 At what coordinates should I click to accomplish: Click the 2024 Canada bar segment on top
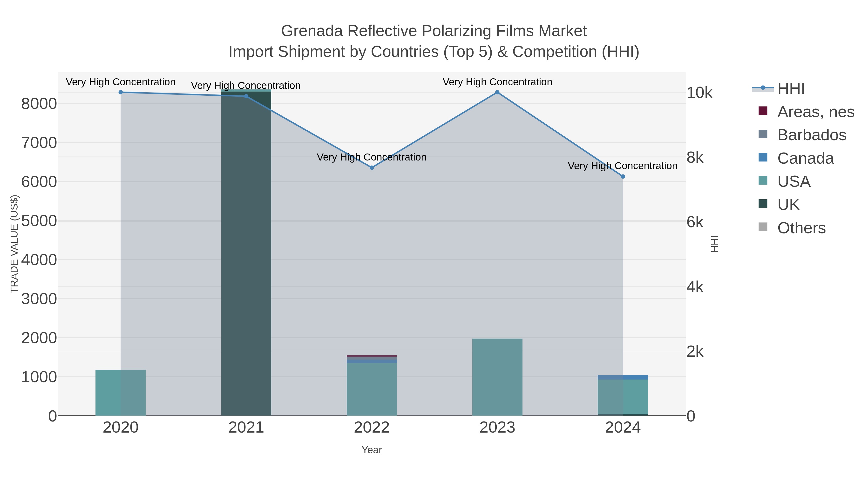tap(623, 377)
